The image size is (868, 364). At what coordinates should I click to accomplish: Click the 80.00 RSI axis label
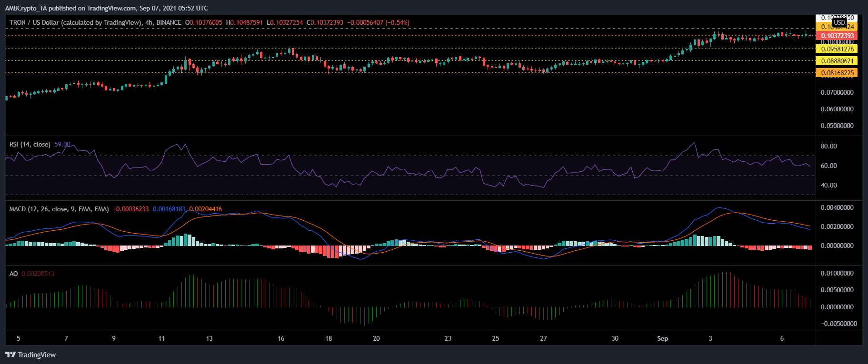(x=828, y=146)
